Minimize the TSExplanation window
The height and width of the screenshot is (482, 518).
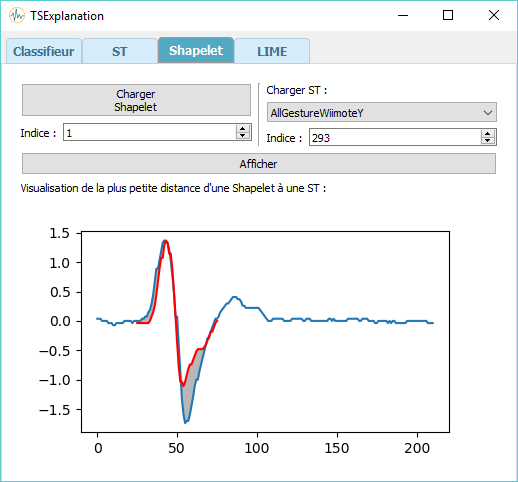point(403,15)
